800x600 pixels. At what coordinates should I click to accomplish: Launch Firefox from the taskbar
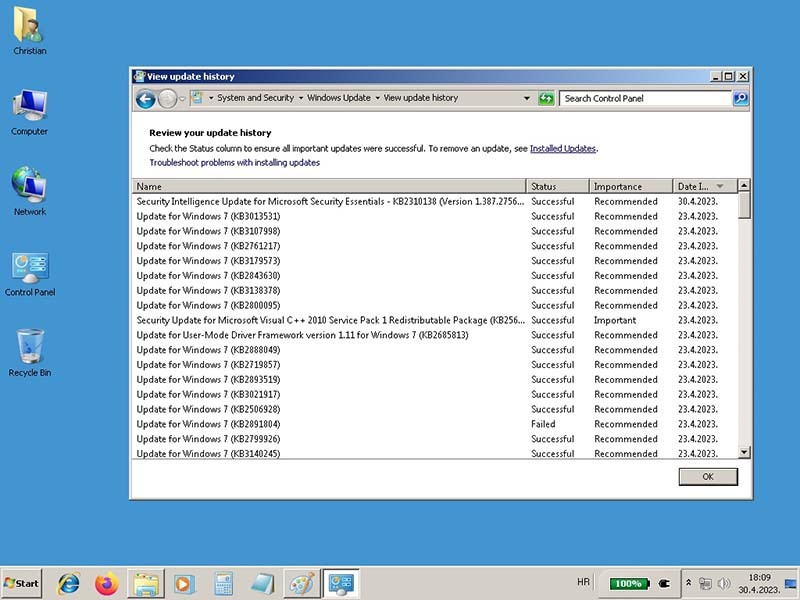click(x=106, y=583)
